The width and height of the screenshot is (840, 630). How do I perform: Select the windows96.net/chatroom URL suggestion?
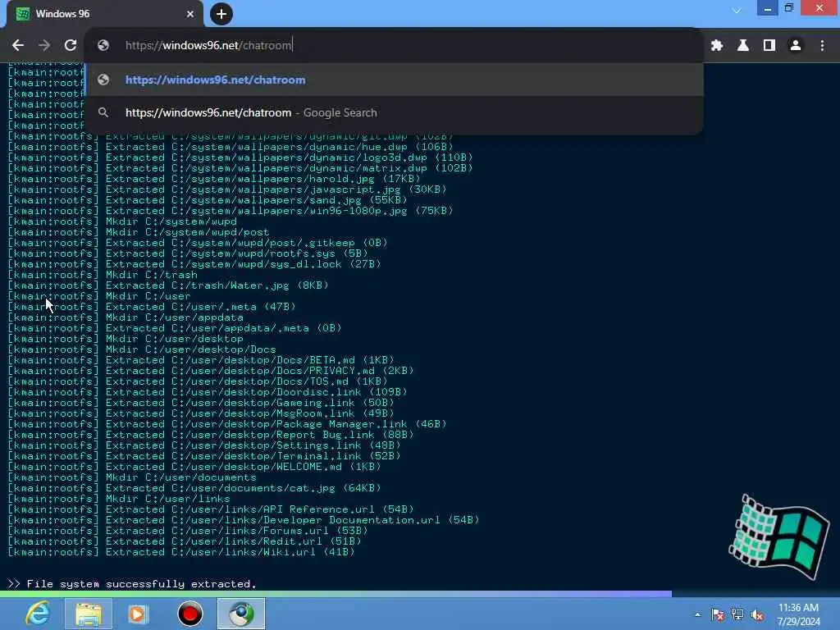point(395,80)
